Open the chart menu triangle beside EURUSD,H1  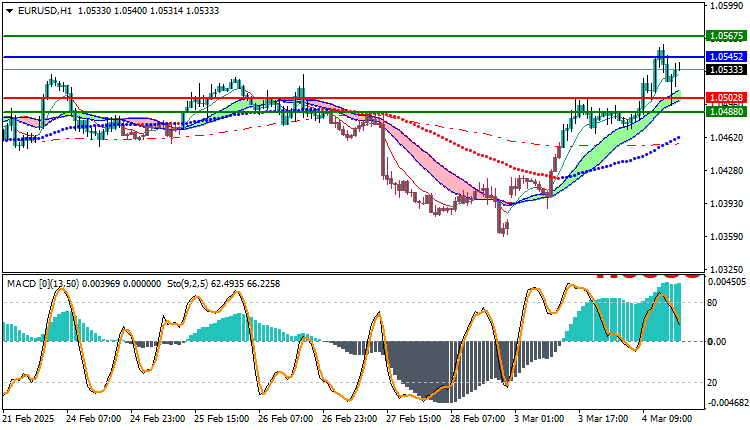pyautogui.click(x=10, y=11)
